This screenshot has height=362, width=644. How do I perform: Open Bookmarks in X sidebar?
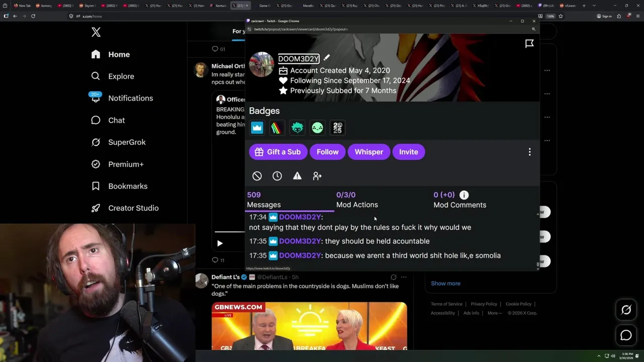(119, 186)
